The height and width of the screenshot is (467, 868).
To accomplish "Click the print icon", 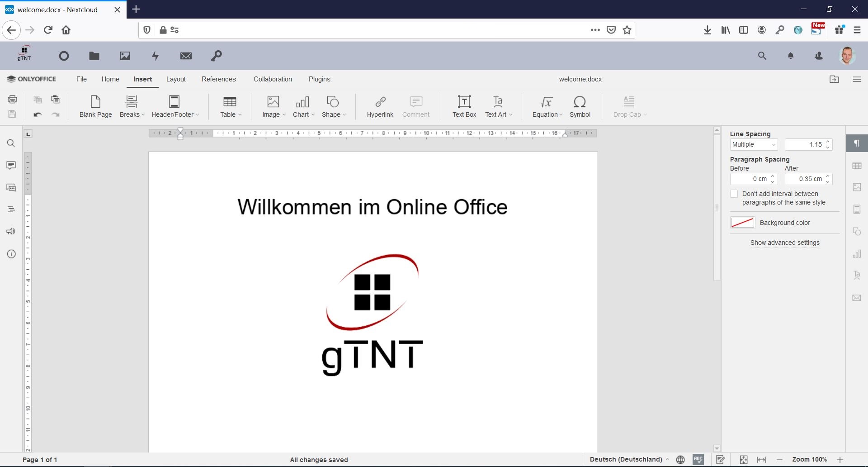I will 12,99.
